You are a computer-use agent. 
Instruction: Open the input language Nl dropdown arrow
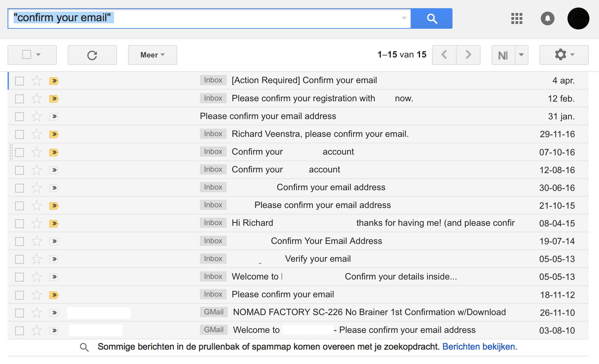click(x=521, y=55)
